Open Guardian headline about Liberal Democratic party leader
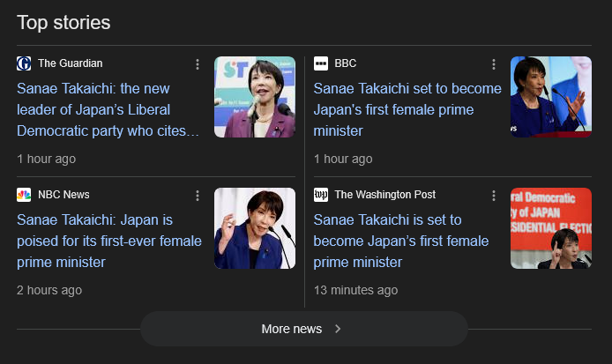 tap(108, 110)
